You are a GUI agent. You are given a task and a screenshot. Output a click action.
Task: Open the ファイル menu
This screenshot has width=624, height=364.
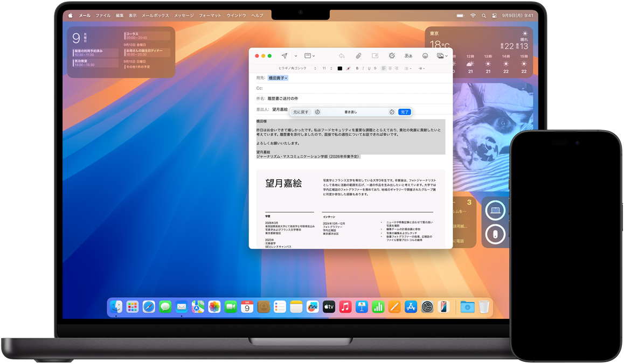pos(103,16)
